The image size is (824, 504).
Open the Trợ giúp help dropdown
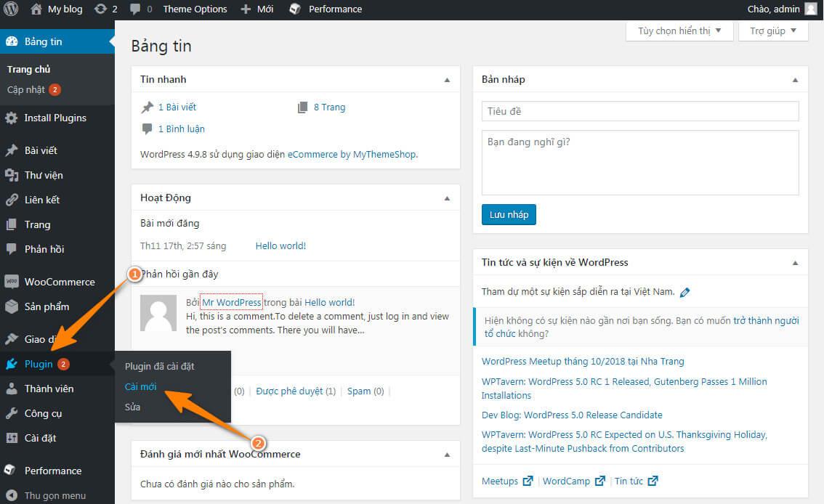(773, 31)
